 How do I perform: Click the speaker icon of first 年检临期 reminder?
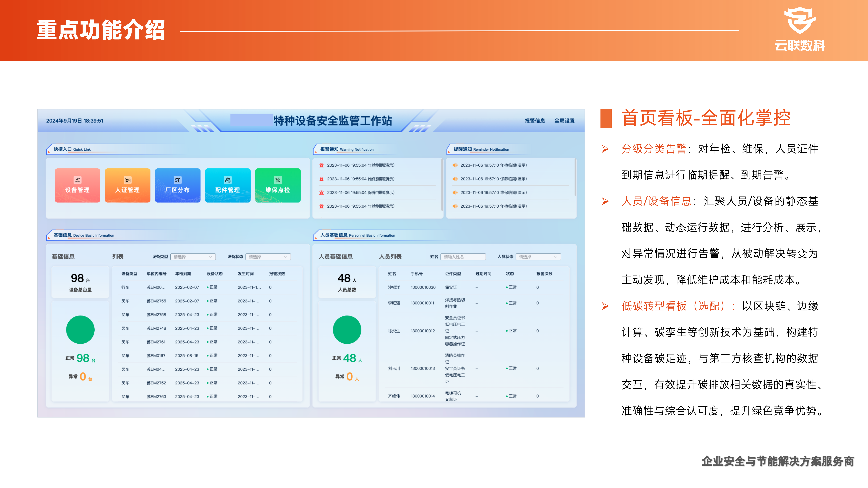tap(455, 165)
